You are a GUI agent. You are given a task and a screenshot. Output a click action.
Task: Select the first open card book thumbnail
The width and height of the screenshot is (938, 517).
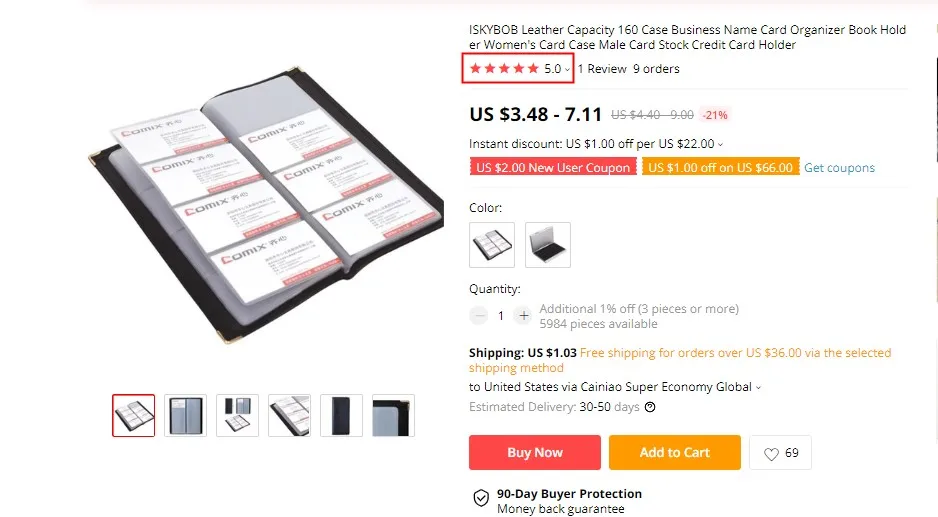point(133,415)
